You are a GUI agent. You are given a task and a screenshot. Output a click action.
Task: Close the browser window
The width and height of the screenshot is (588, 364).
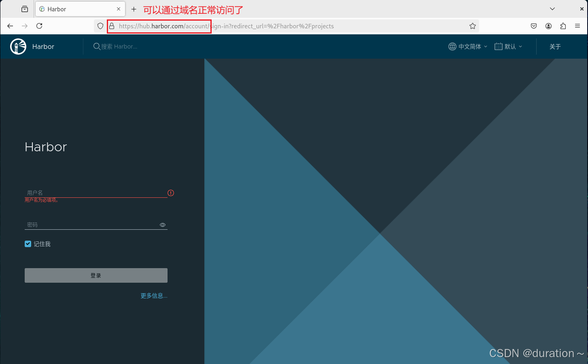tap(582, 9)
